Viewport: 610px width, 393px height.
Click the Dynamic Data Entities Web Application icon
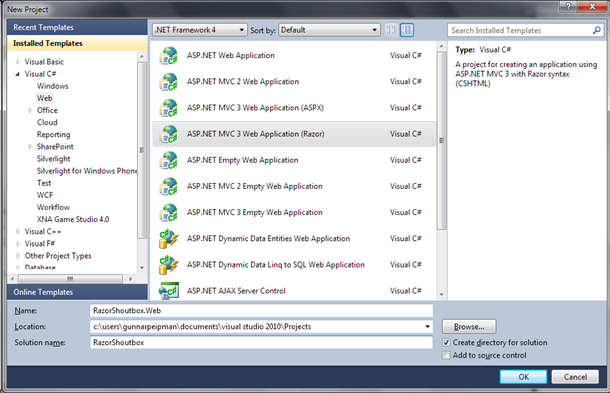[x=168, y=239]
